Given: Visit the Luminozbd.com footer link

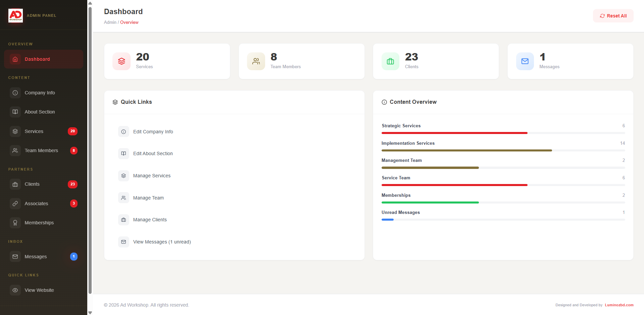Looking at the screenshot, I should click(619, 305).
